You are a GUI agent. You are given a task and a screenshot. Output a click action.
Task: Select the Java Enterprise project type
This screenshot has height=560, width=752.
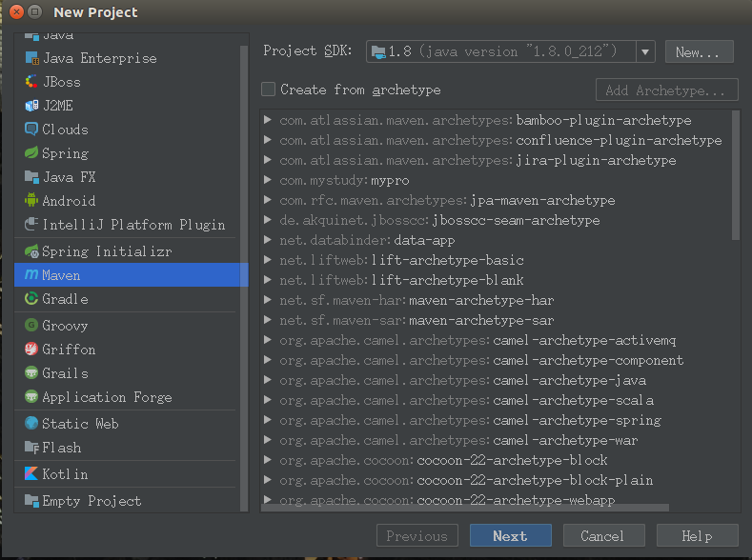128,58
